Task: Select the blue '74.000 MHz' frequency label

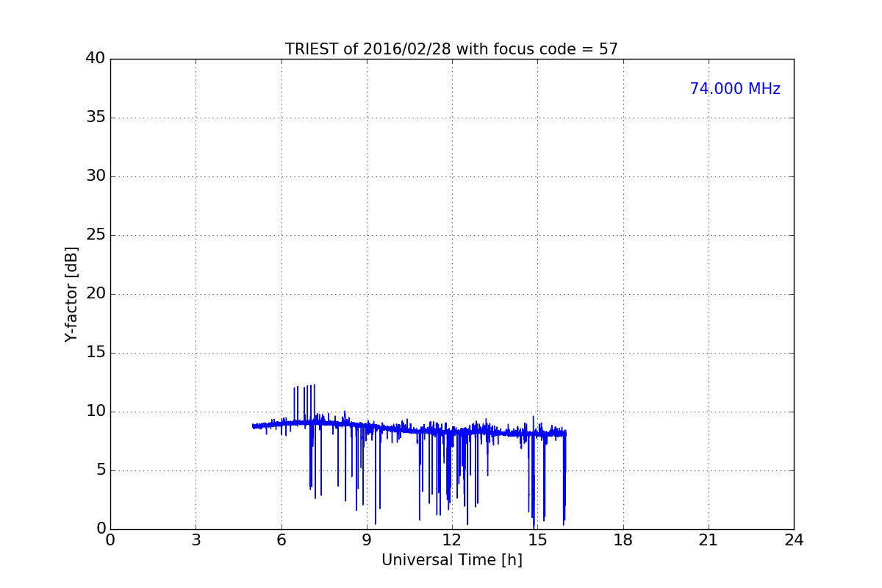Action: pyautogui.click(x=735, y=89)
